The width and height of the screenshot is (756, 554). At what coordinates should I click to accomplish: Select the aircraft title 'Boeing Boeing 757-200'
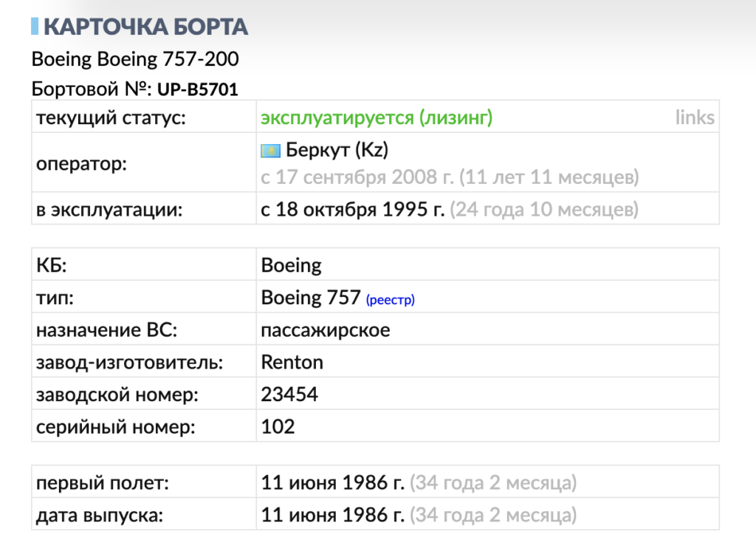tap(135, 59)
